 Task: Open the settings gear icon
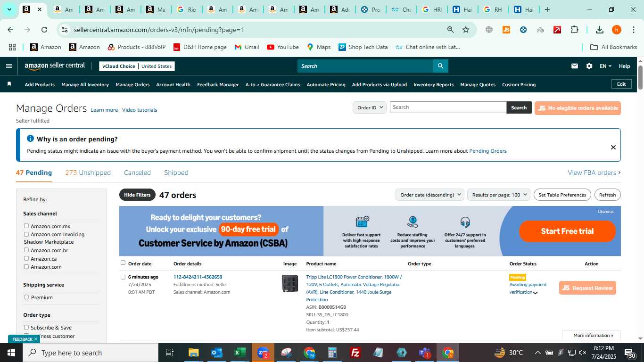[x=589, y=66]
